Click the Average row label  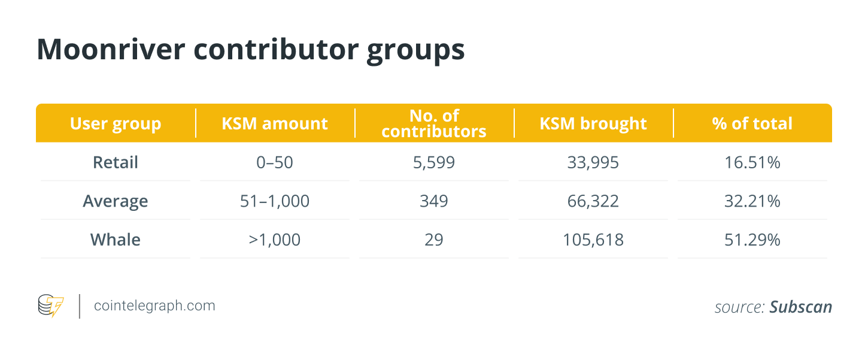(x=116, y=201)
